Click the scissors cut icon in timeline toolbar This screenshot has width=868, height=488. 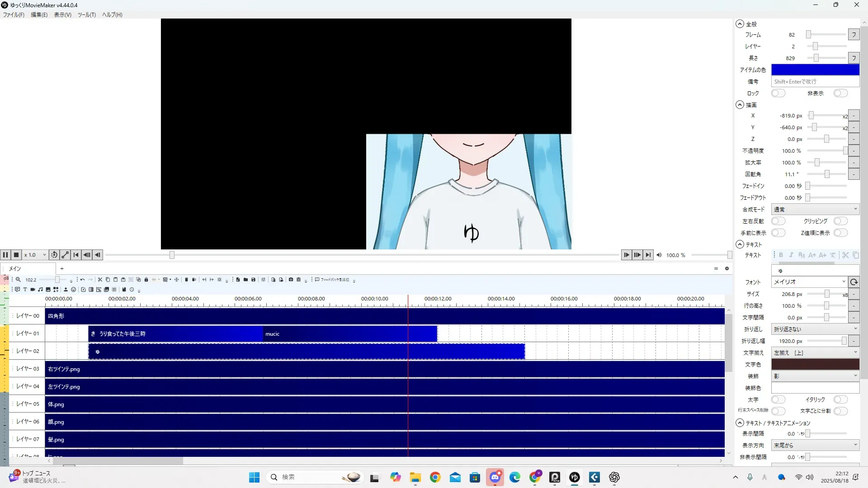click(100, 280)
